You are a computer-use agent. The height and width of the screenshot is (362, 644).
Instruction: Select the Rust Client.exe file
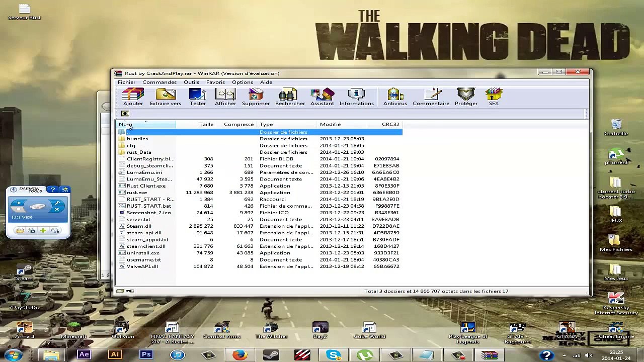[x=260, y=186]
